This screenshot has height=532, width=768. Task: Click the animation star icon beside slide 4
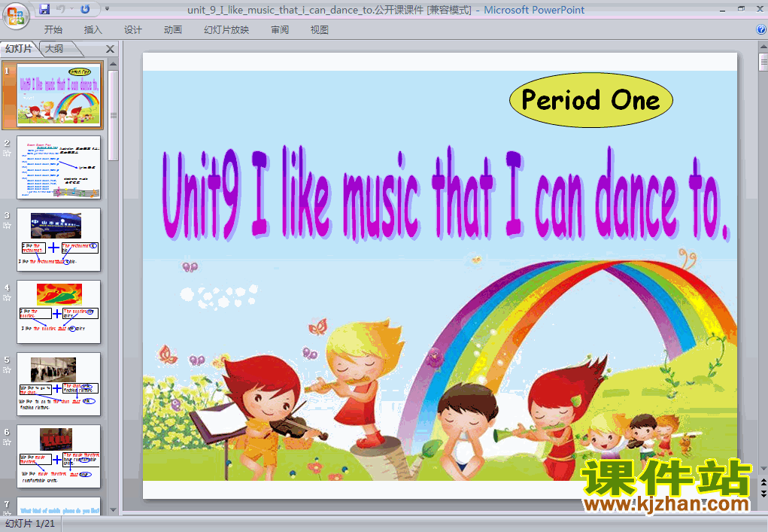click(7, 297)
